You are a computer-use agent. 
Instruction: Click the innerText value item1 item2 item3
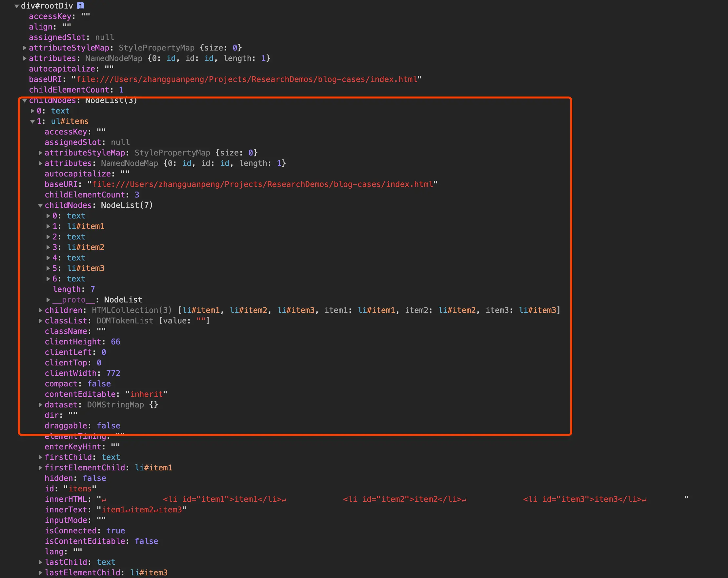point(141,509)
